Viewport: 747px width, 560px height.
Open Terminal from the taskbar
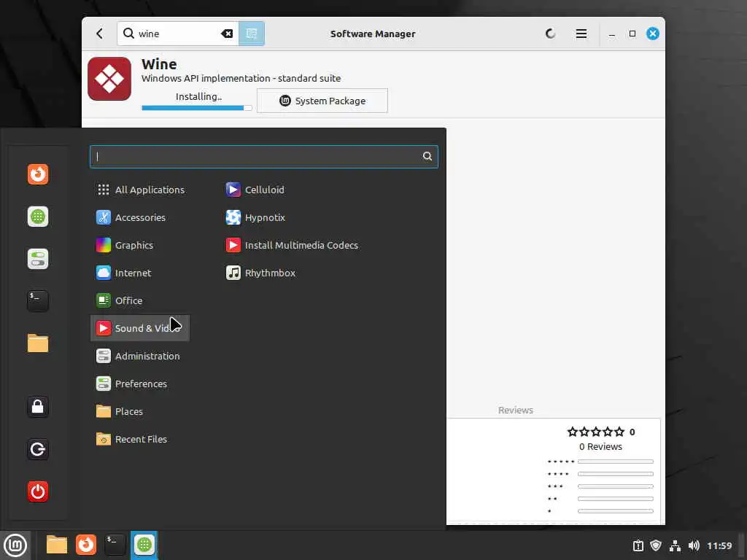115,545
